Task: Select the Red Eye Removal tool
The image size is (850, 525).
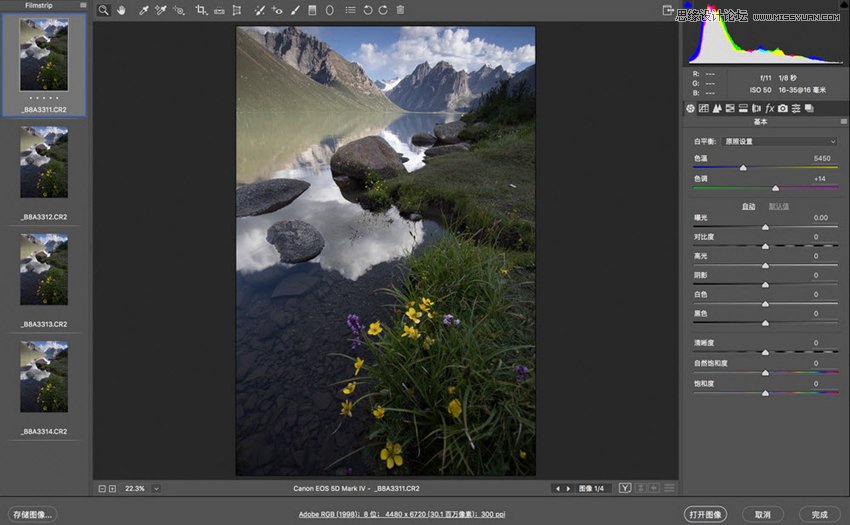Action: click(x=277, y=10)
